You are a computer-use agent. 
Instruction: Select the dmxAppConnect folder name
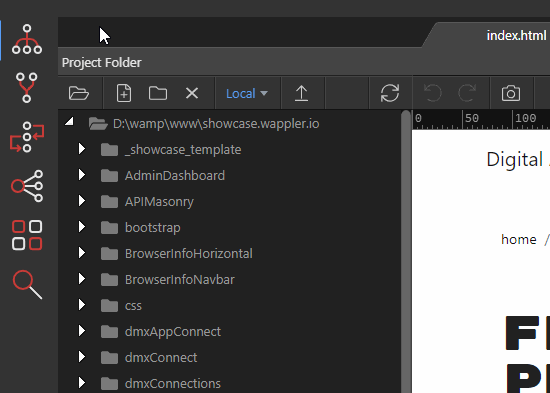tap(173, 332)
